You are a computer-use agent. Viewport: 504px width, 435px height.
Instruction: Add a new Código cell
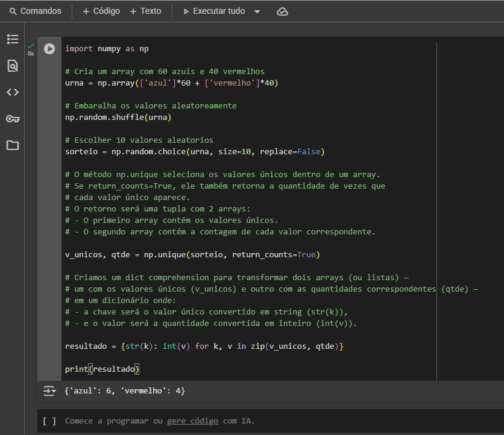click(x=101, y=11)
